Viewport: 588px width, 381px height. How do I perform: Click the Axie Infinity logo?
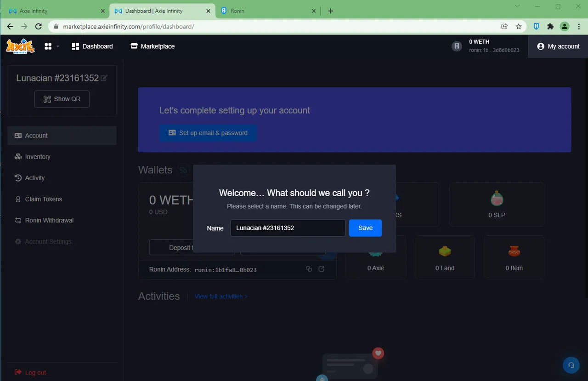pos(20,46)
